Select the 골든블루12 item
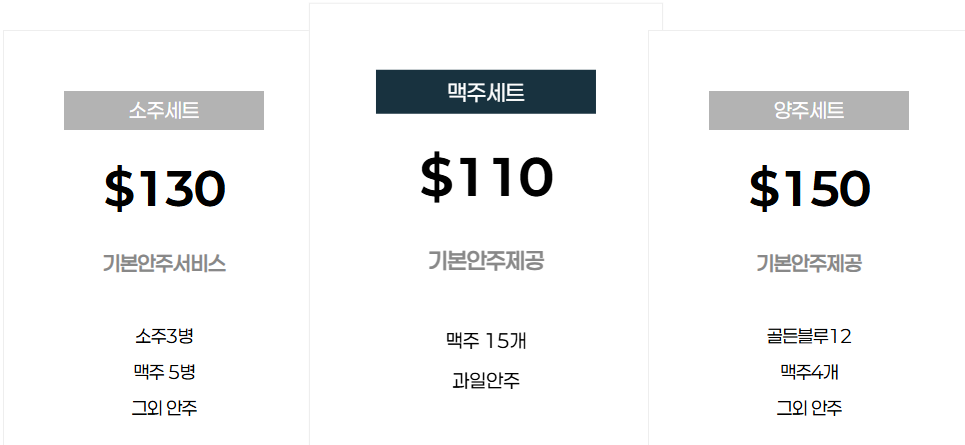The image size is (965, 445). click(x=809, y=336)
